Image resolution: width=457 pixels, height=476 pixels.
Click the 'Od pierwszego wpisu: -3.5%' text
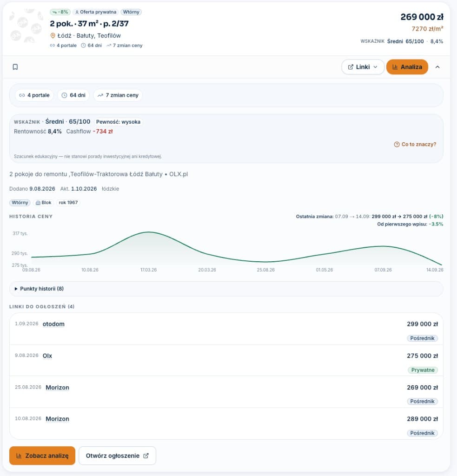point(410,225)
